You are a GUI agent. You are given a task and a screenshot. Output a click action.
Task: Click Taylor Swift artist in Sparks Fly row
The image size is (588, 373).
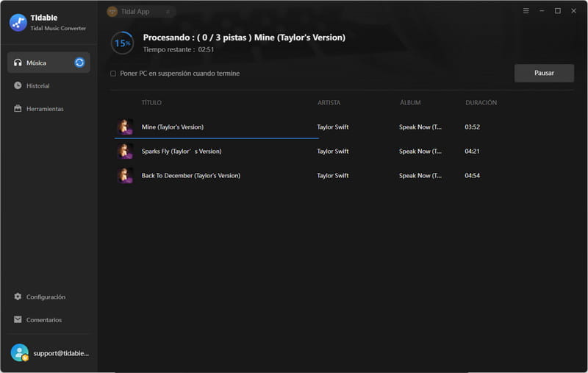[333, 152]
